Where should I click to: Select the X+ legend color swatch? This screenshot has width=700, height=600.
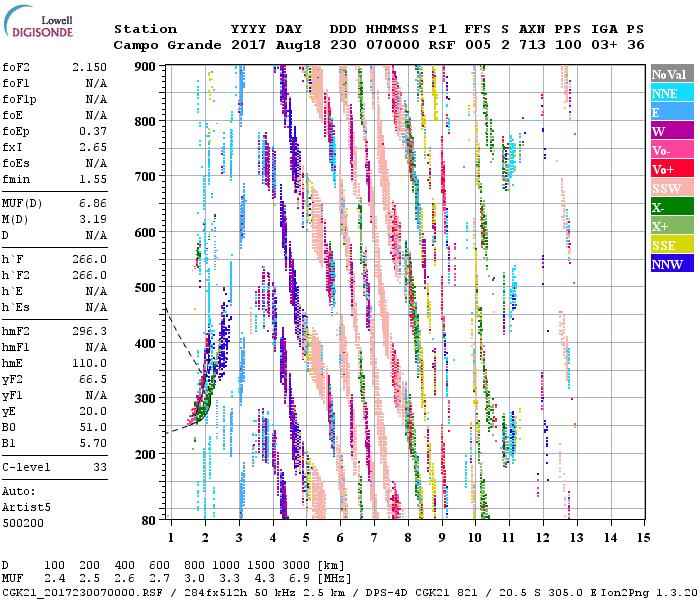(672, 225)
